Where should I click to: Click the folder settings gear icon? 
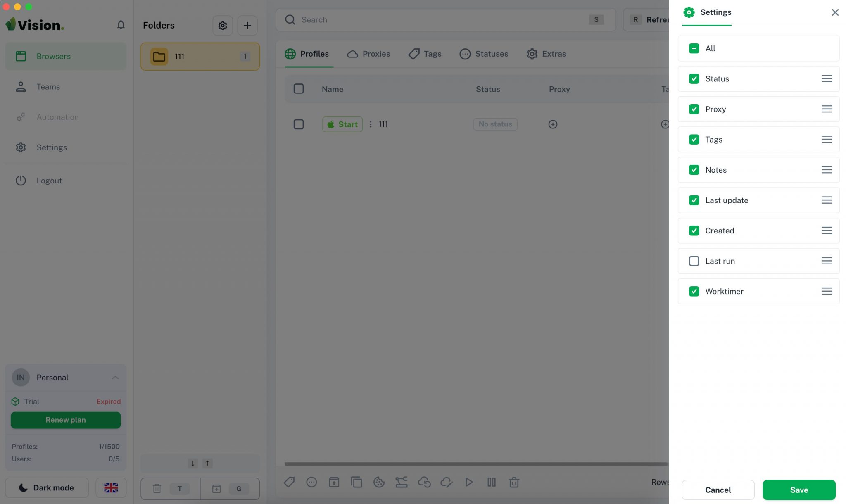pos(223,25)
